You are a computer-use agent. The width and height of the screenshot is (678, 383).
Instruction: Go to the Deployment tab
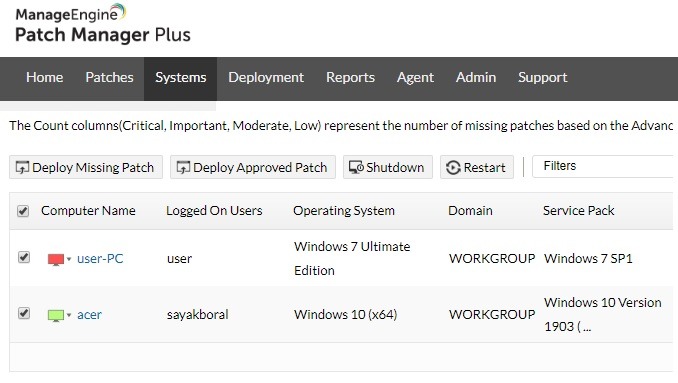(x=266, y=77)
